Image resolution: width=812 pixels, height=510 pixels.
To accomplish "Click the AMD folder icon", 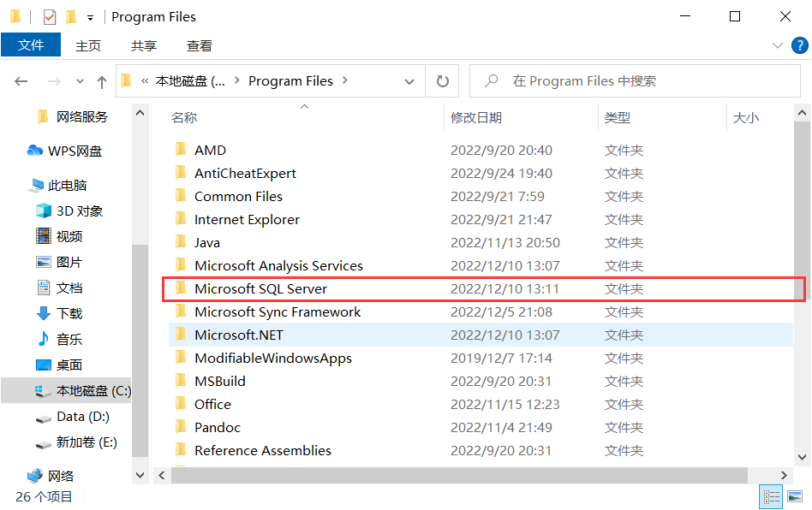I will [181, 150].
